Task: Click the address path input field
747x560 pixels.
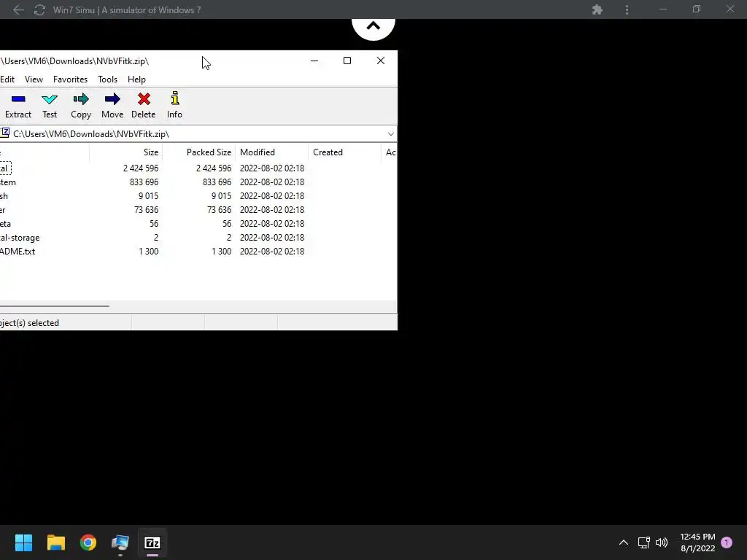Action: (198, 134)
